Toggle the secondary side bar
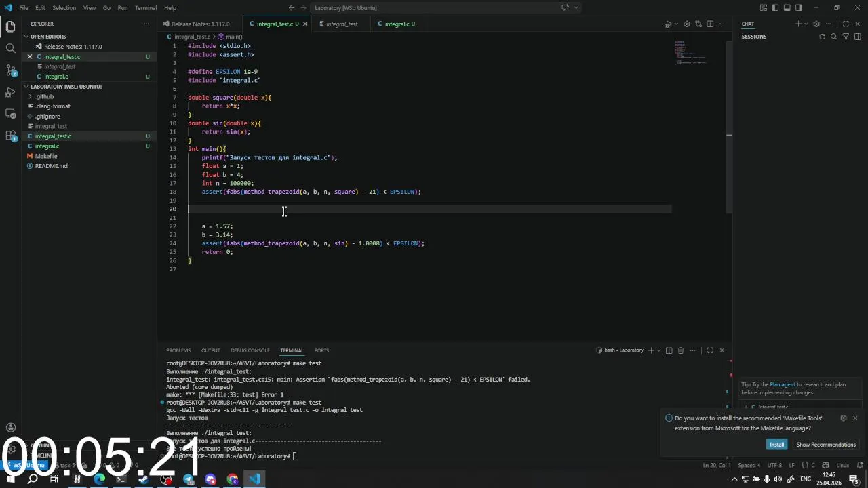This screenshot has height=488, width=868. [x=799, y=7]
